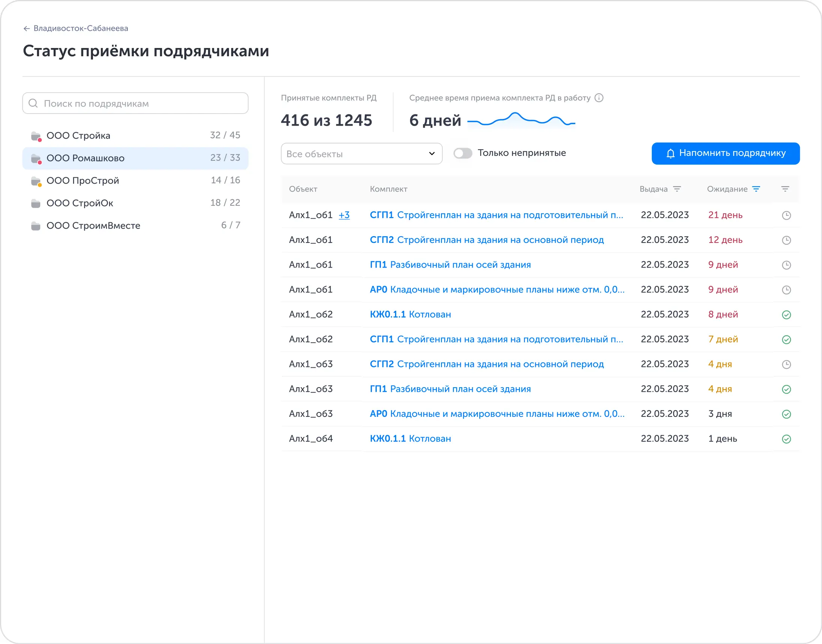Click accepted checkmark in 8 дней row
Viewport: 822px width, 644px height.
[786, 315]
